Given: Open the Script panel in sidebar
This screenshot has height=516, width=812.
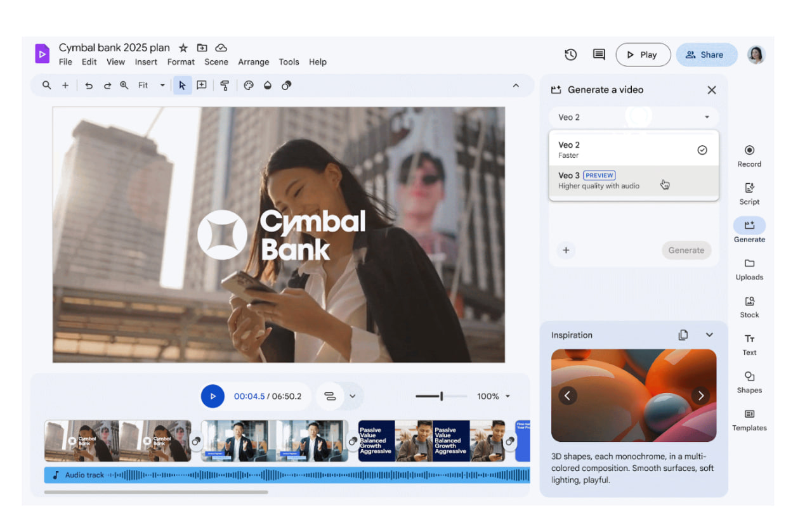Looking at the screenshot, I should [749, 193].
